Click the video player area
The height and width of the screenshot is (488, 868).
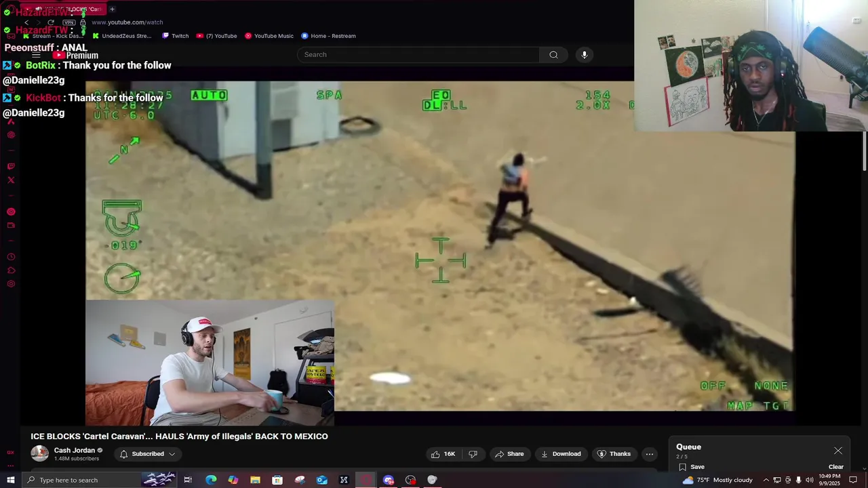[x=440, y=246]
